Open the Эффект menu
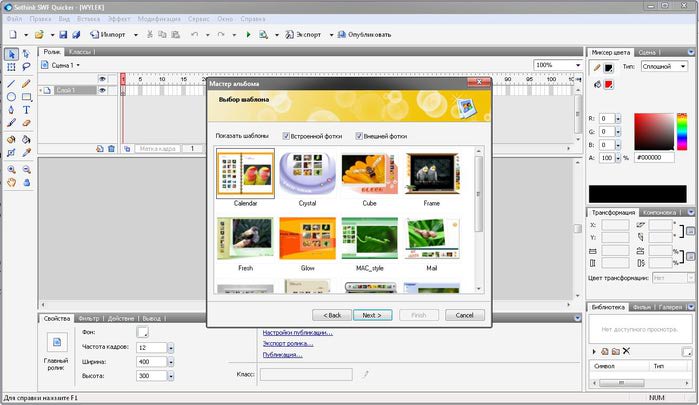699x405 pixels. coord(119,19)
